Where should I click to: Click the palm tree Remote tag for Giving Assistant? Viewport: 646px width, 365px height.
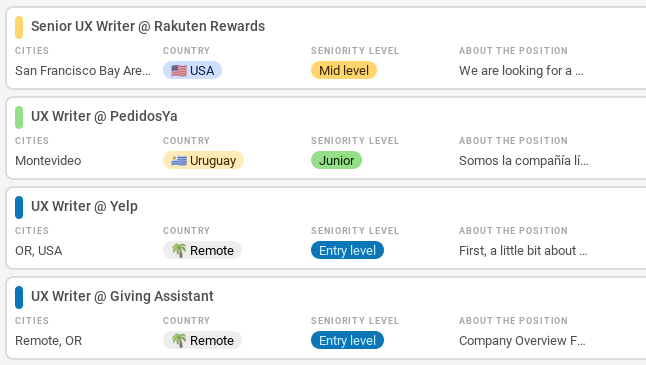[x=202, y=340]
